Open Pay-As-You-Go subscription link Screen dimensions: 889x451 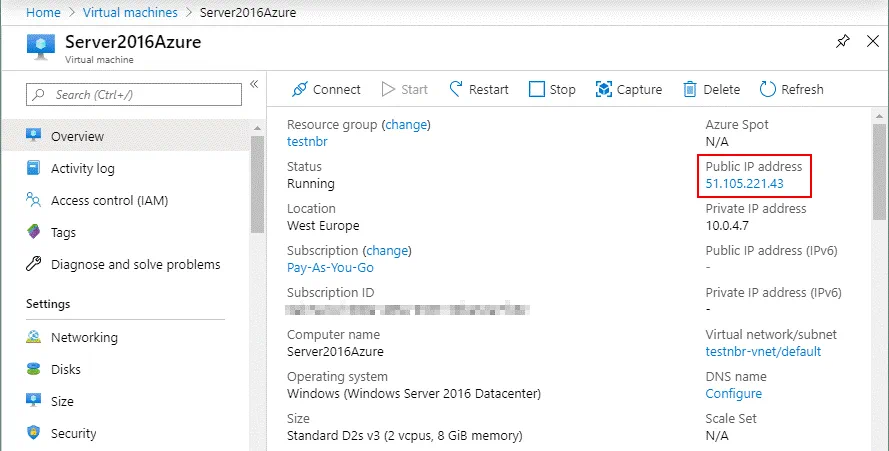[x=330, y=268]
